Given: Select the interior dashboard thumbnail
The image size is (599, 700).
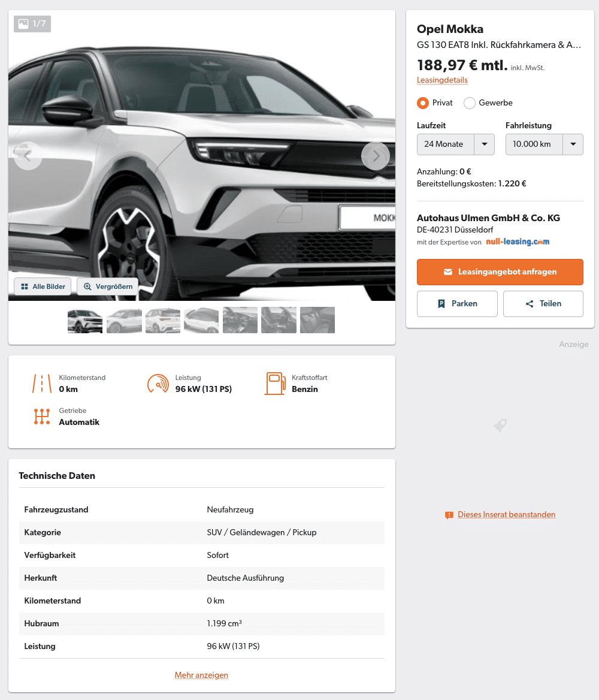Looking at the screenshot, I should point(240,320).
